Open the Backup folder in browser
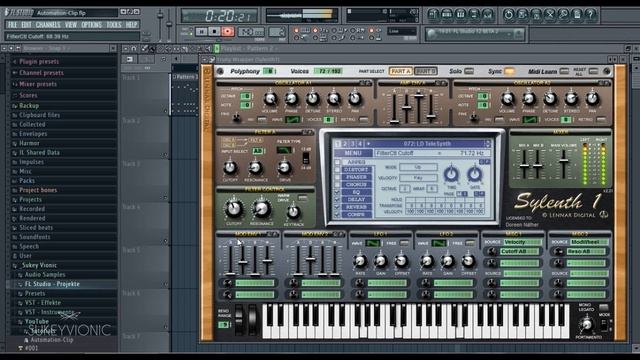This screenshot has width=640, height=360. [x=29, y=106]
